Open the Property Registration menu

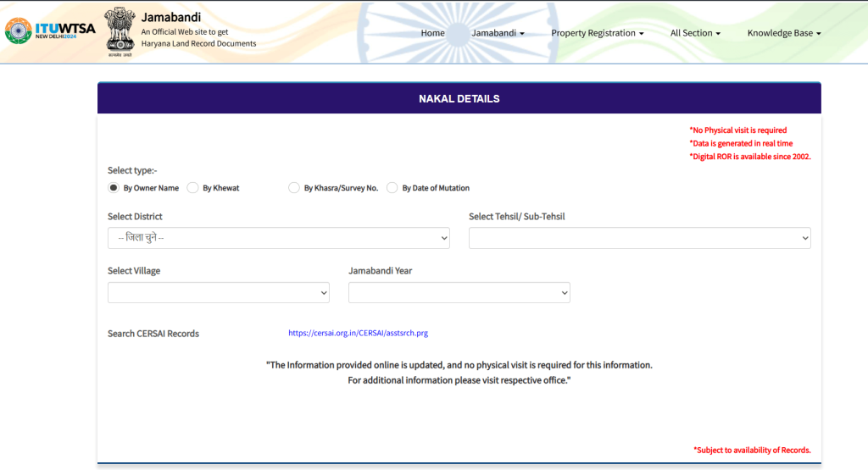pyautogui.click(x=597, y=33)
